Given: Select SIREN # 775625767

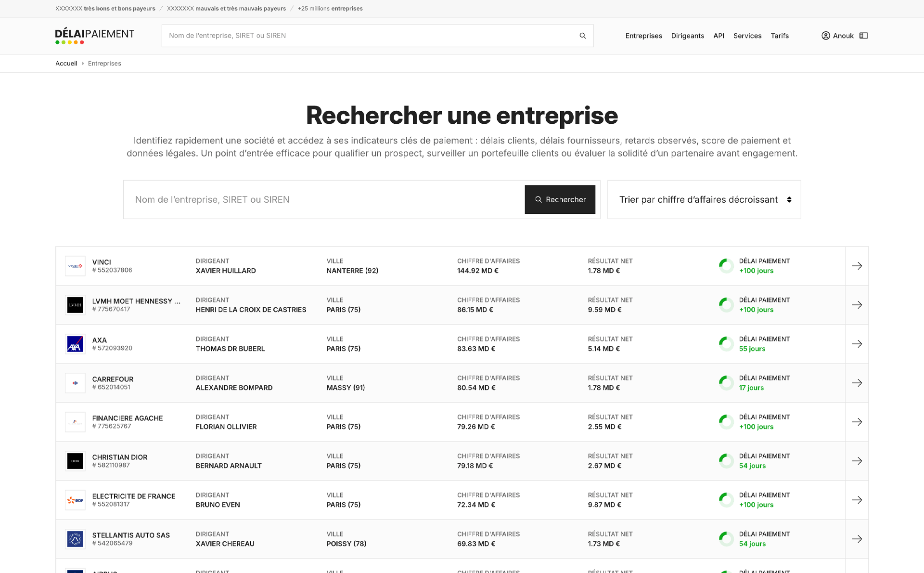Looking at the screenshot, I should click(112, 426).
